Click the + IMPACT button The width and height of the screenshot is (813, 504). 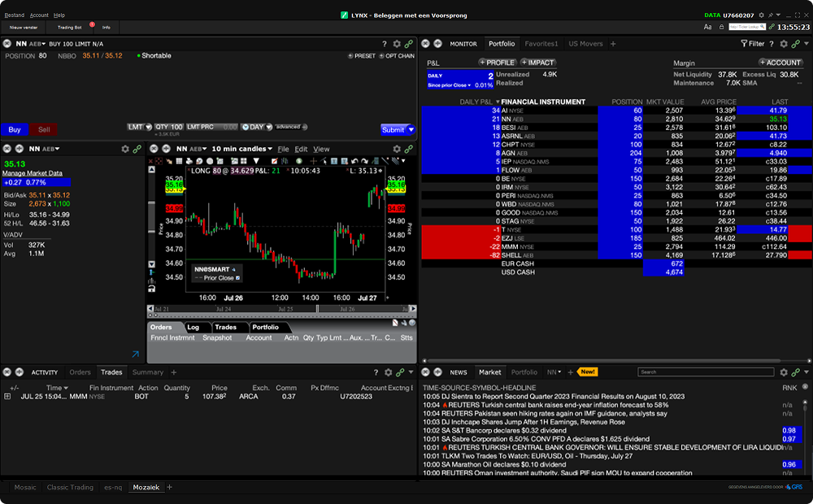pos(537,63)
